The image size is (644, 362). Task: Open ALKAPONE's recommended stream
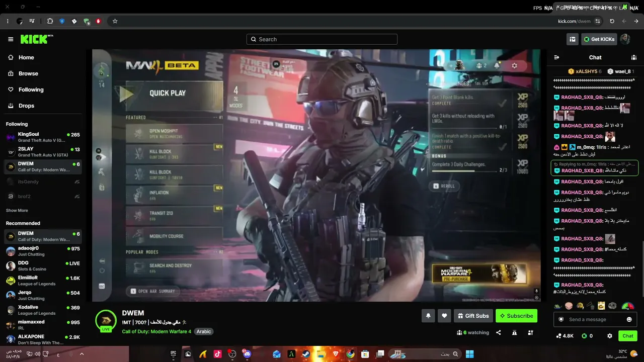pyautogui.click(x=43, y=339)
